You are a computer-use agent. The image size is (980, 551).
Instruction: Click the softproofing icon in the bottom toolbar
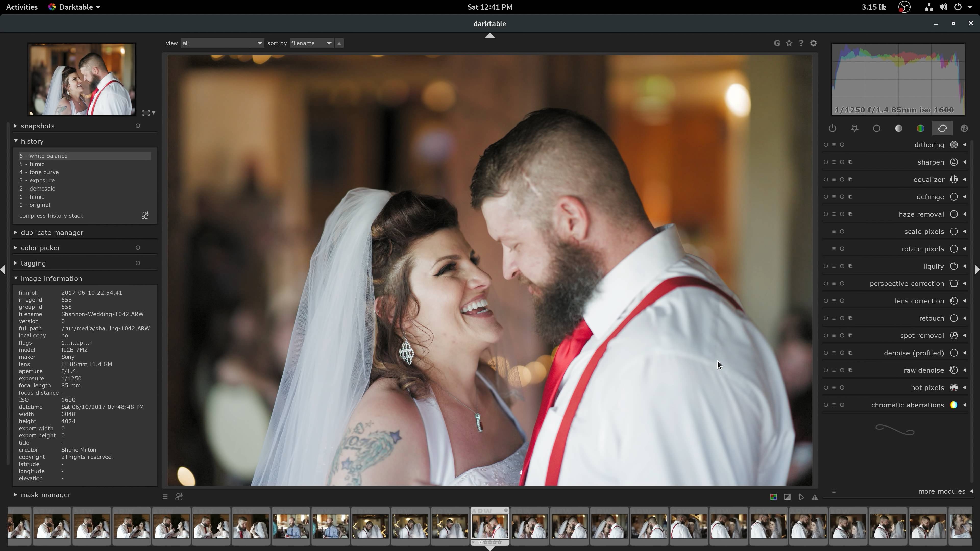click(x=801, y=497)
